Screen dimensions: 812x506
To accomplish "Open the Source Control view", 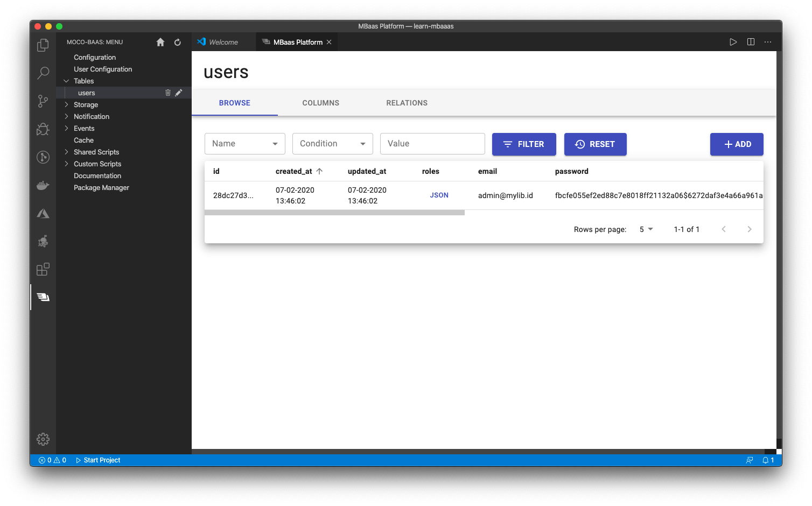I will 43,101.
